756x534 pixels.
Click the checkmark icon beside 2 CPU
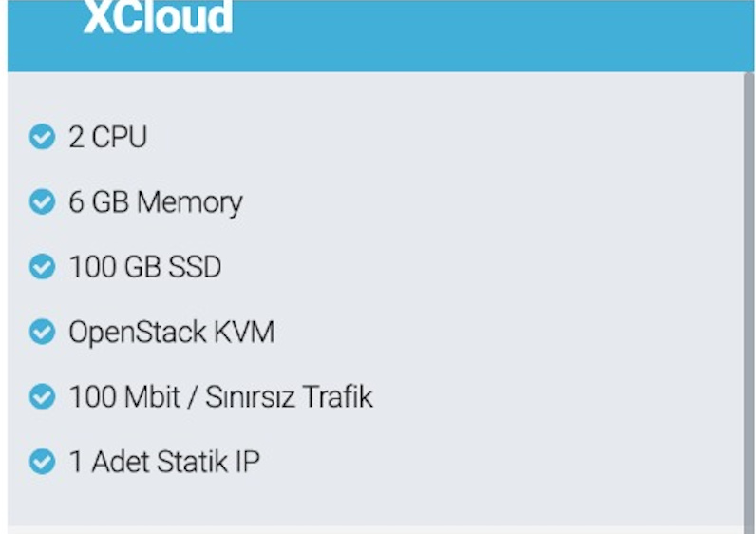point(42,137)
